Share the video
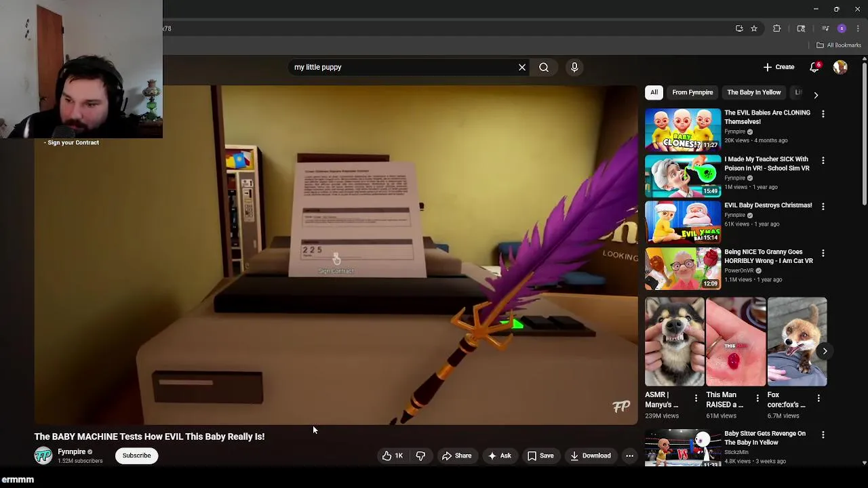 [457, 455]
